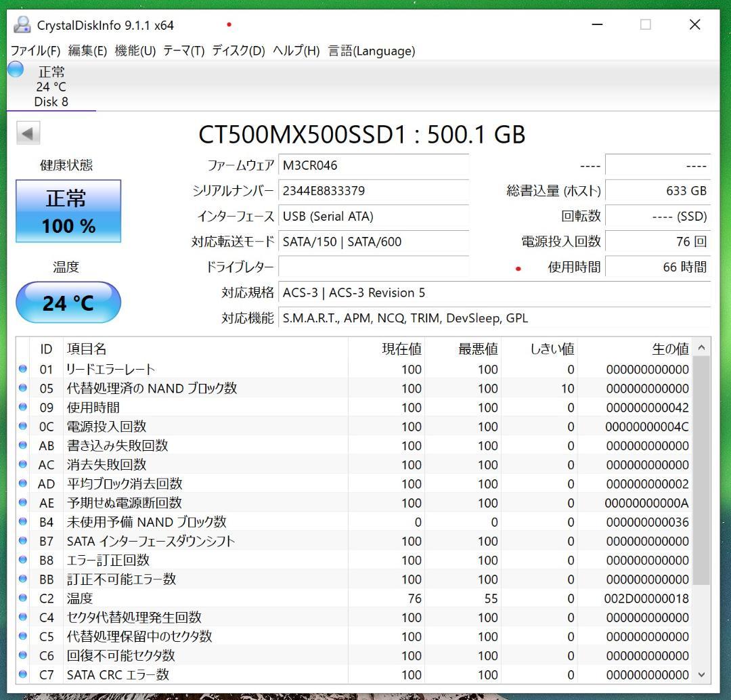This screenshot has width=731, height=700.
Task: Open the 言語(Language) menu
Action: [x=371, y=50]
